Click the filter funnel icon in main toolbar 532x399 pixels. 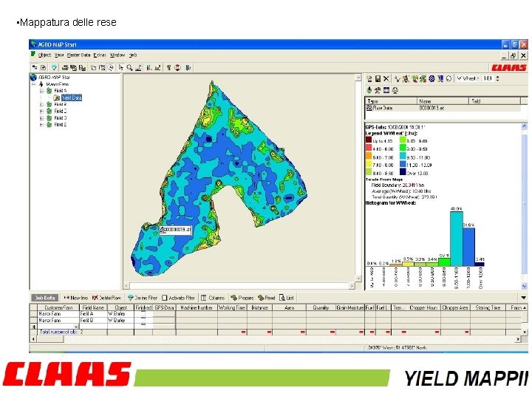pos(54,67)
